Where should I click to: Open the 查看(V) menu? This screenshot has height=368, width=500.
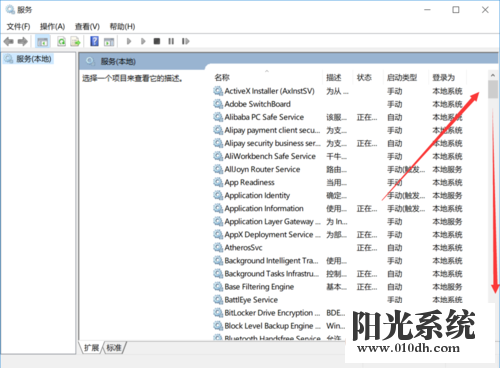point(87,26)
